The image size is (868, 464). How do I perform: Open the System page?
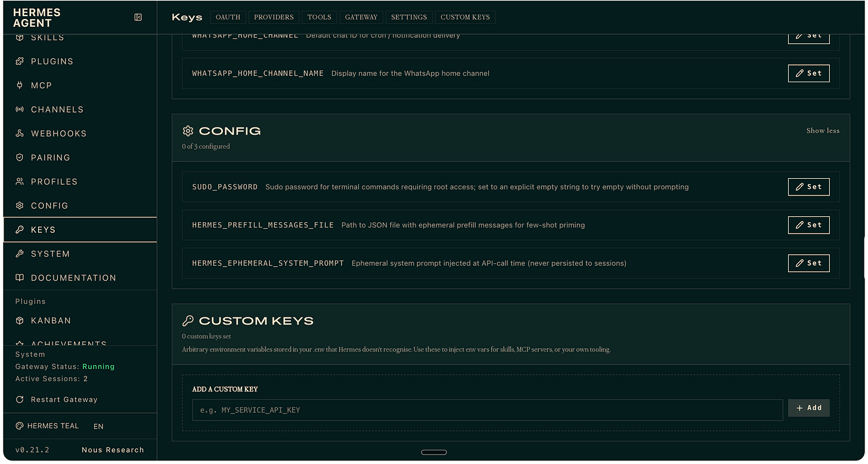click(80, 254)
